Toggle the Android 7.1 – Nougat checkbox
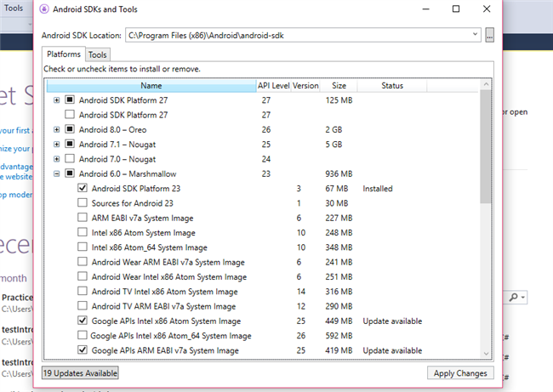Image resolution: width=553 pixels, height=392 pixels. (x=70, y=144)
